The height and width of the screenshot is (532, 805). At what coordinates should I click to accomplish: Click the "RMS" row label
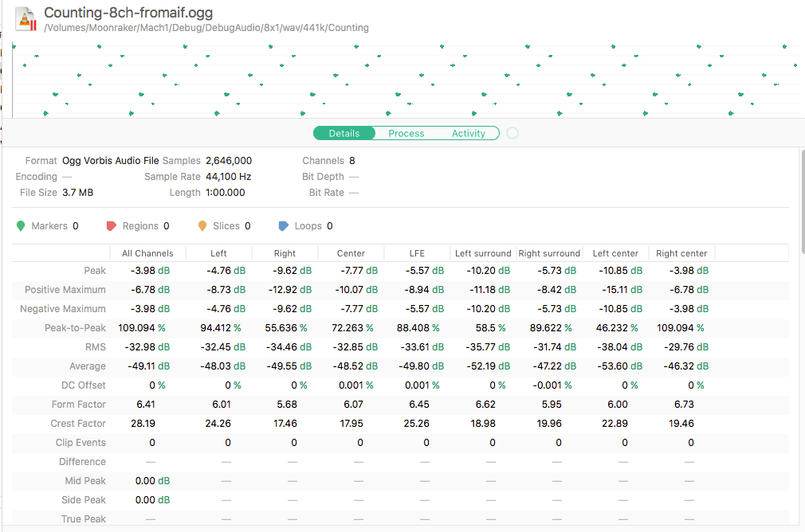pyautogui.click(x=96, y=347)
